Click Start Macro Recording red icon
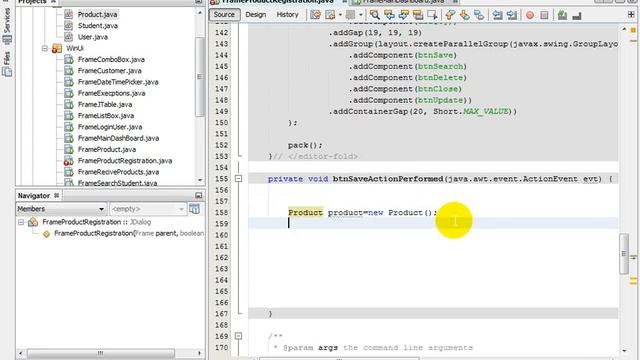 530,15
